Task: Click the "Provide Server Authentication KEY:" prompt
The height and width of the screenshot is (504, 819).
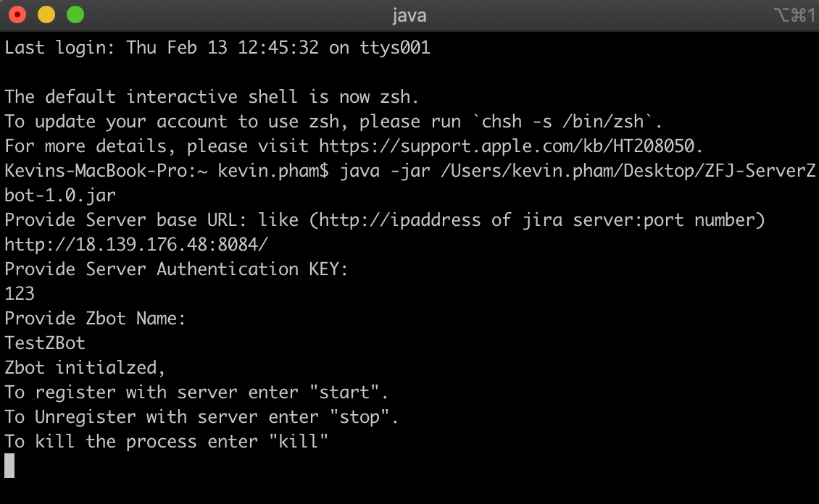Action: 176,269
